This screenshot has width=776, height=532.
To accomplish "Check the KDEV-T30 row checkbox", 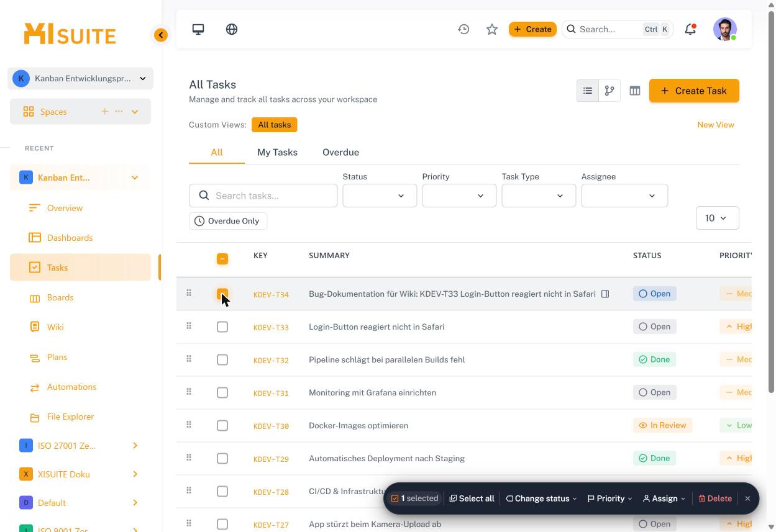I will 222,425.
